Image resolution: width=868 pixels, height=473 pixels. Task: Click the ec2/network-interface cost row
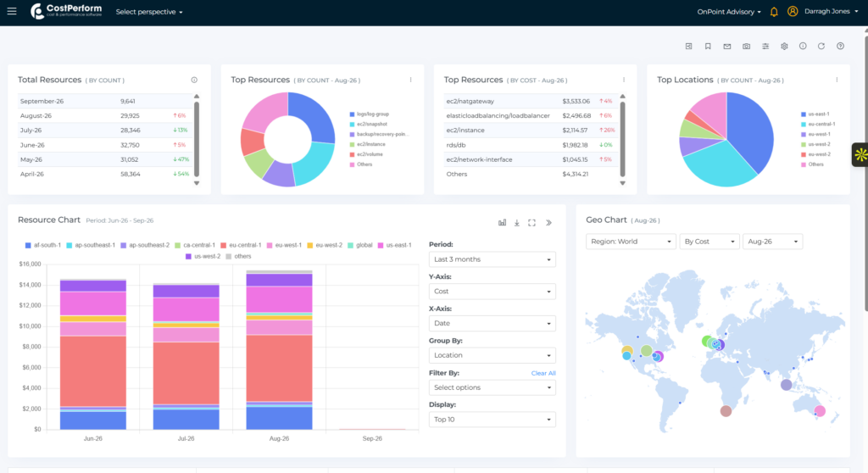tap(531, 159)
